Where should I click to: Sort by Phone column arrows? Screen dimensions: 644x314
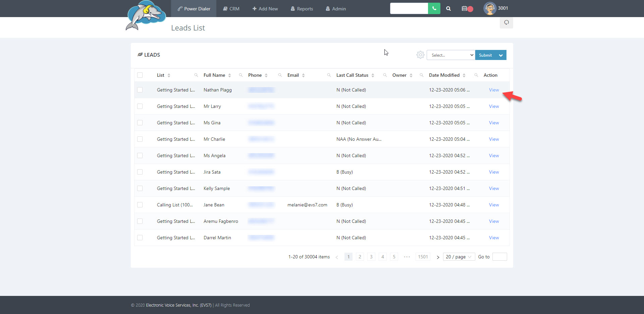point(266,75)
